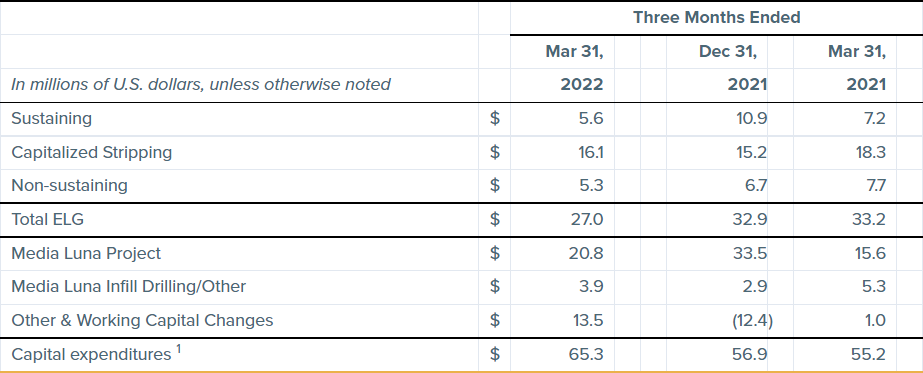The width and height of the screenshot is (923, 373).
Task: Select the Capital expenditures row label
Action: pos(91,355)
